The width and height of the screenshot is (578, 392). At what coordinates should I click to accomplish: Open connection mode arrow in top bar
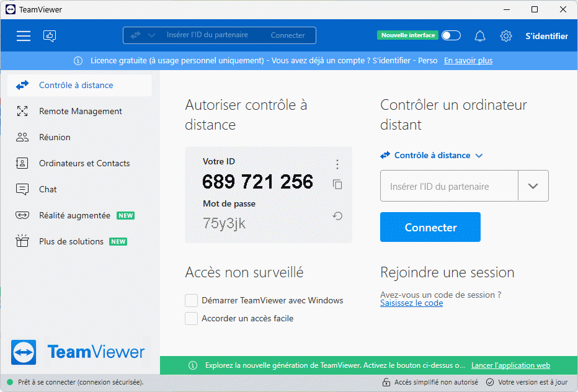click(151, 35)
